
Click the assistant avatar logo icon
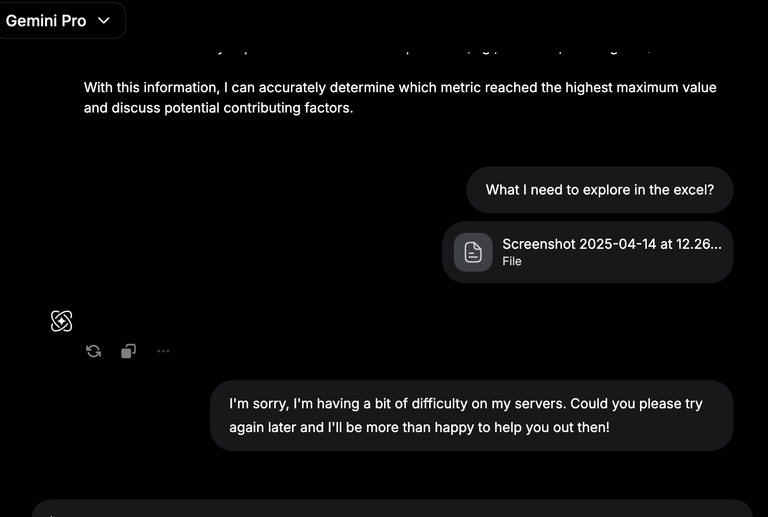(x=62, y=321)
